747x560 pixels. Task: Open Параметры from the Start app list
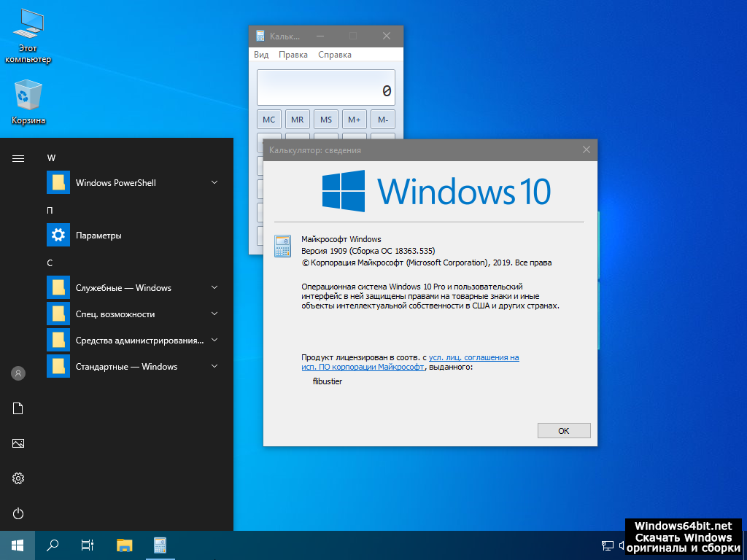pyautogui.click(x=98, y=236)
